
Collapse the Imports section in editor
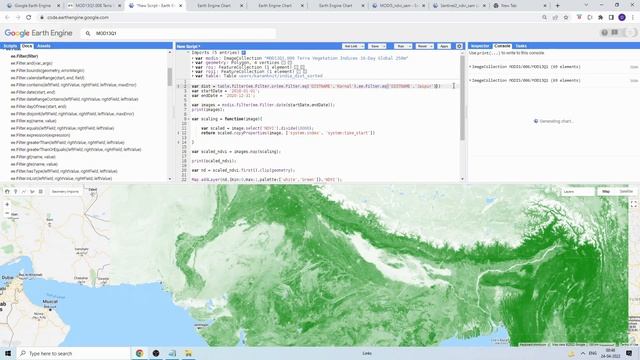tap(188, 53)
